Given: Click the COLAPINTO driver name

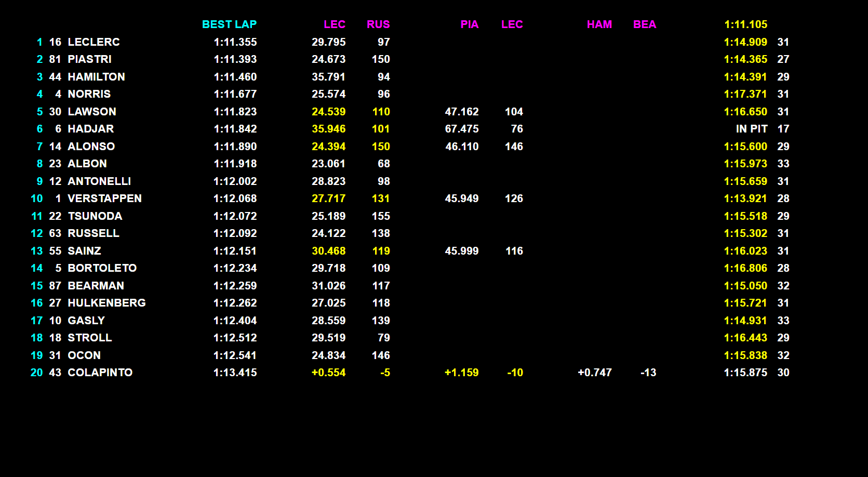Looking at the screenshot, I should pyautogui.click(x=100, y=373).
